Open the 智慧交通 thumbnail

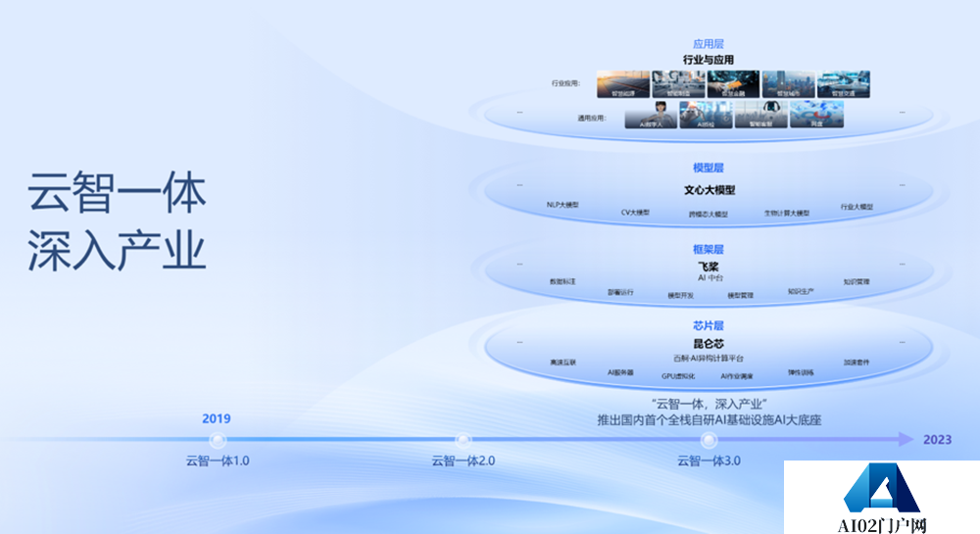(x=844, y=84)
